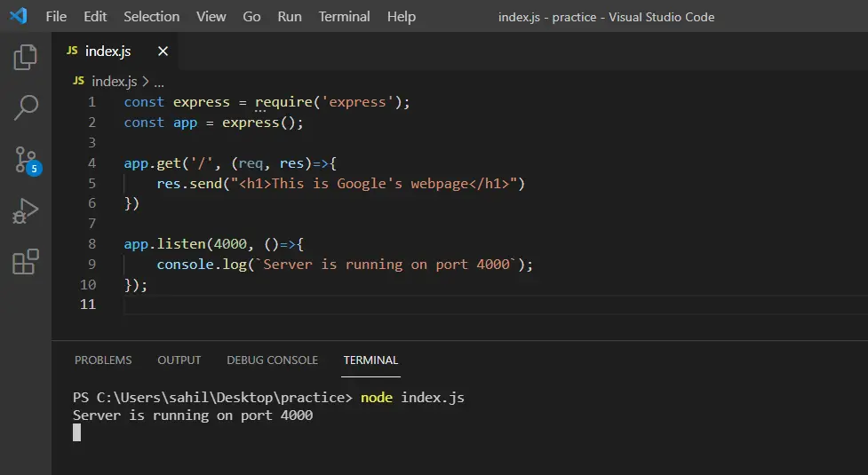Click 'app.listen' on line 8

tap(165, 244)
